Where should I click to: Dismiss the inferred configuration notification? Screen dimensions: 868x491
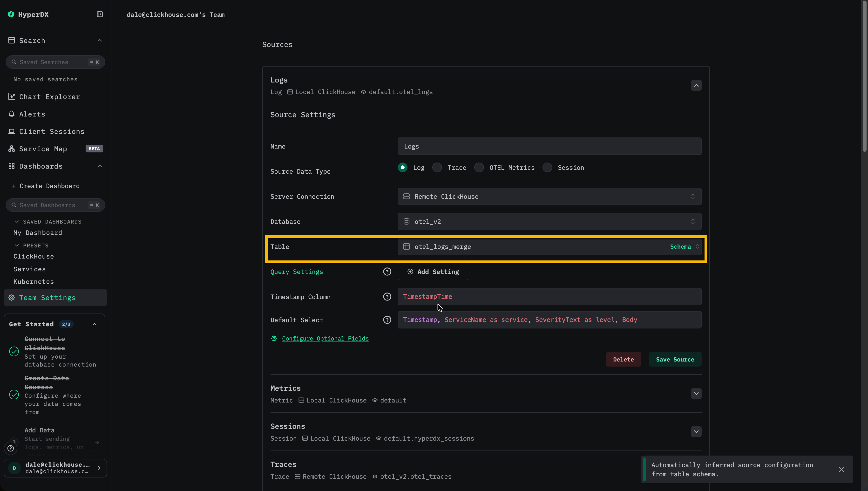point(841,470)
